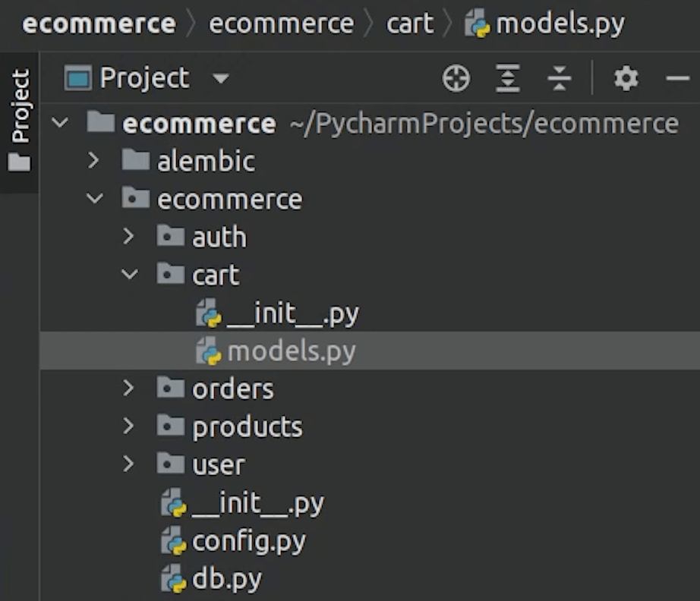700x601 pixels.
Task: Expand the products folder arrow
Action: click(x=128, y=426)
